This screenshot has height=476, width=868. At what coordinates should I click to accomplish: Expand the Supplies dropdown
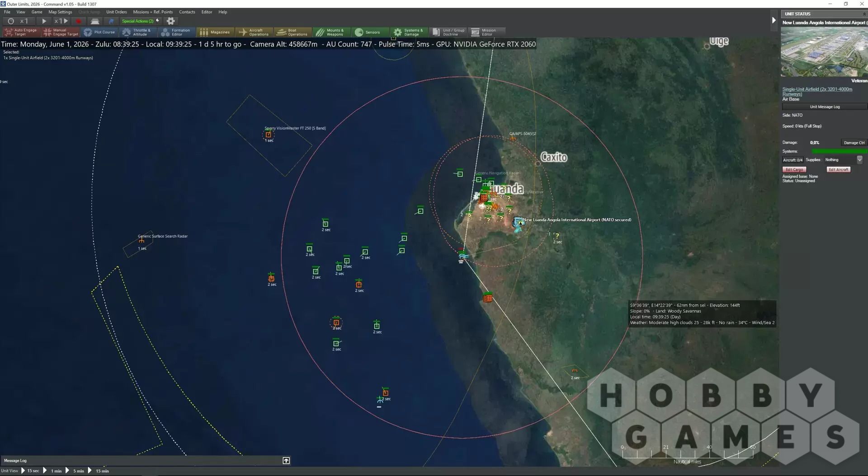coord(859,160)
